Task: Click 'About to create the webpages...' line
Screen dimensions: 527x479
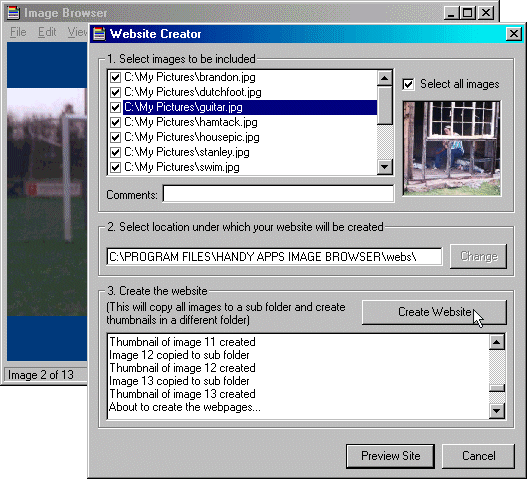Action: point(185,407)
